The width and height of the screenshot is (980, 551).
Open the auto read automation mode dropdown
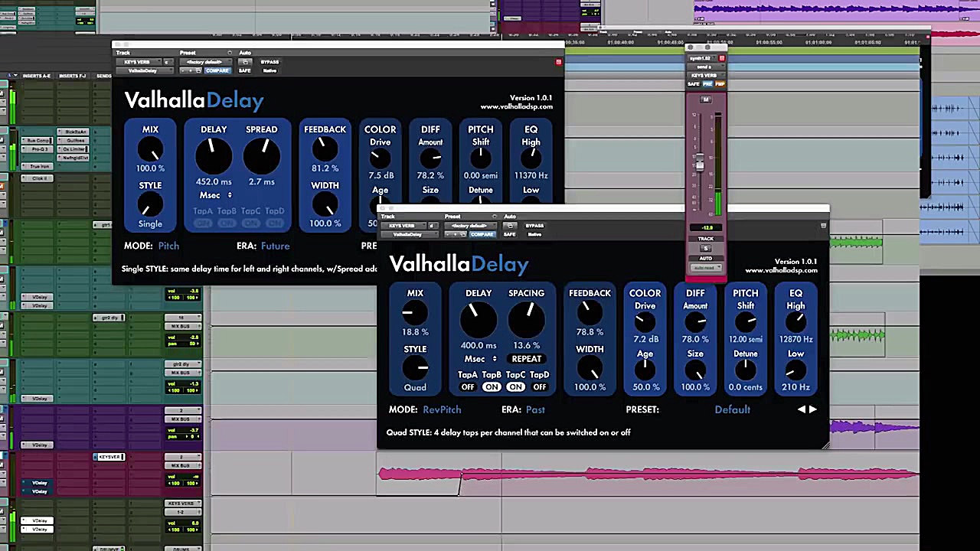pos(706,268)
